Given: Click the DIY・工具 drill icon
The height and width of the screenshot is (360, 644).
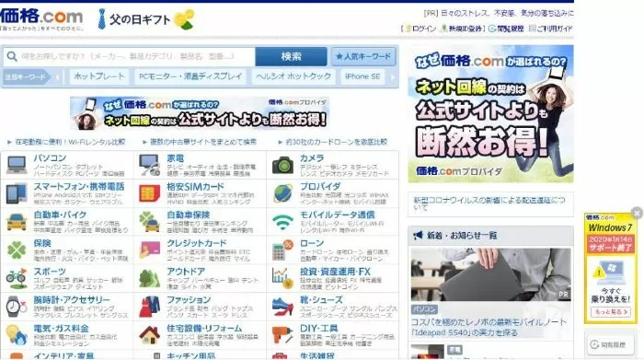Looking at the screenshot, I should [282, 335].
